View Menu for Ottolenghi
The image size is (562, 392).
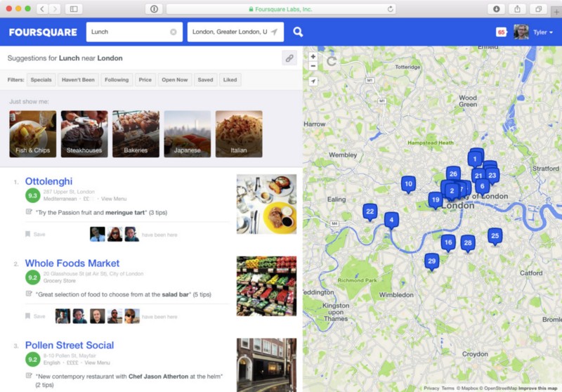tap(114, 199)
